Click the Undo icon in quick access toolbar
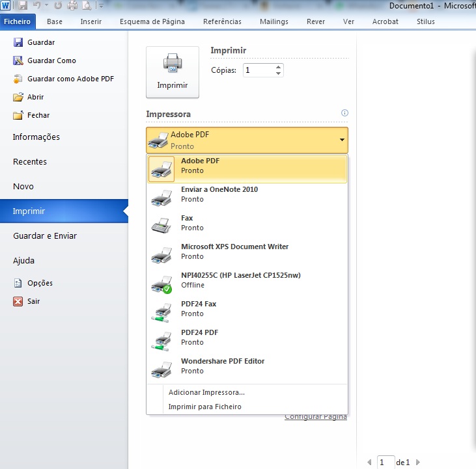 (x=36, y=5)
